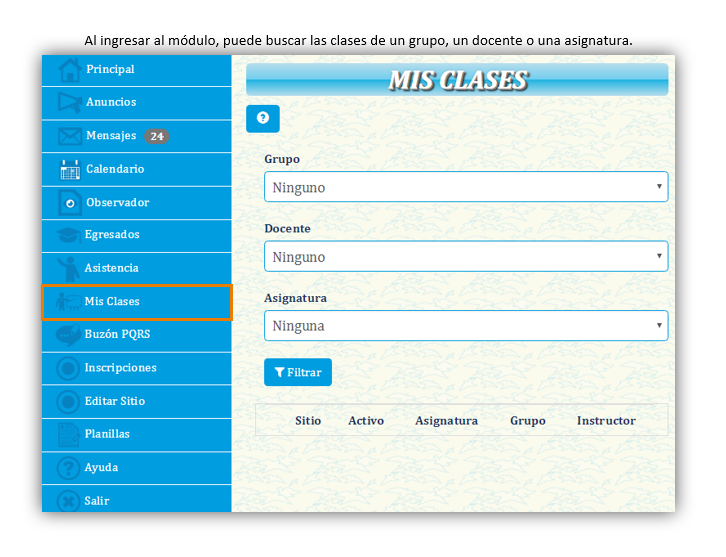
Task: Open the Principal menu item
Action: point(137,70)
